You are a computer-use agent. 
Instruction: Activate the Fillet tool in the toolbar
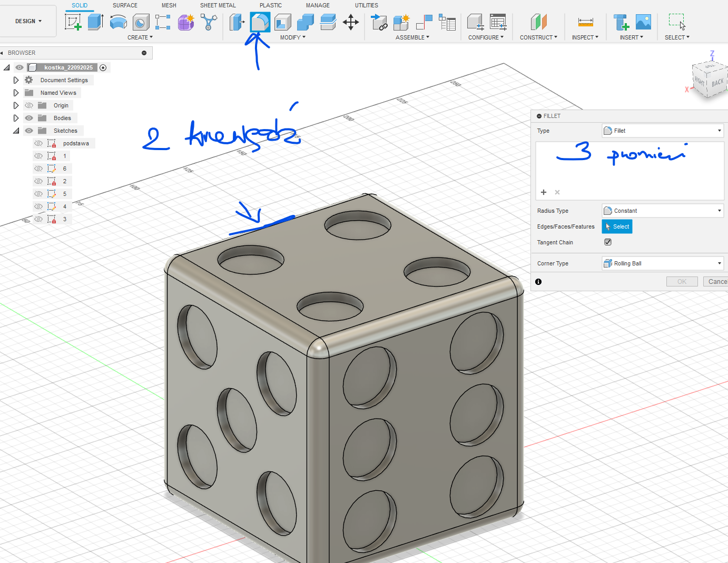pos(260,22)
